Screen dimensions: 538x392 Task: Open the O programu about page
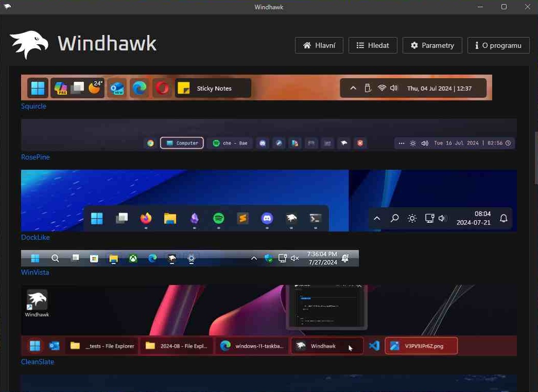(x=498, y=45)
